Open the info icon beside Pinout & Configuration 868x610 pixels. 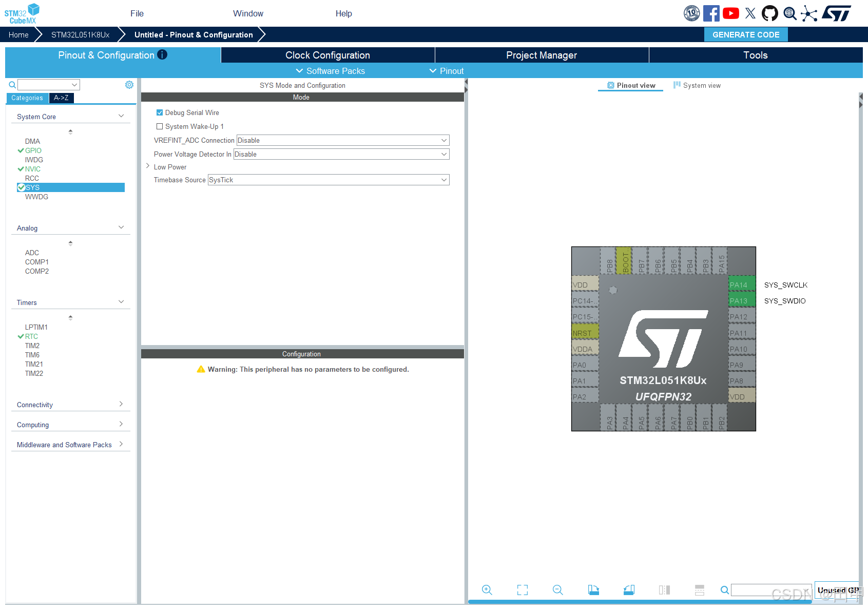click(x=162, y=54)
